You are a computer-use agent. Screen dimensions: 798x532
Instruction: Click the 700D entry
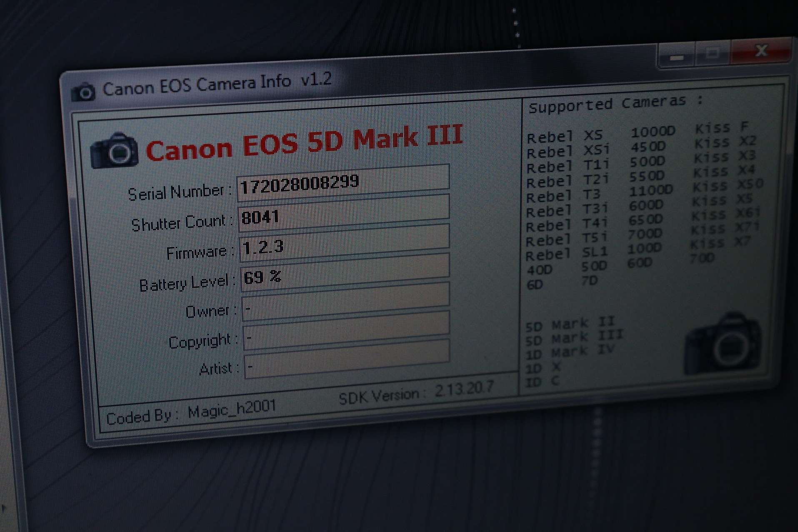[x=645, y=234]
